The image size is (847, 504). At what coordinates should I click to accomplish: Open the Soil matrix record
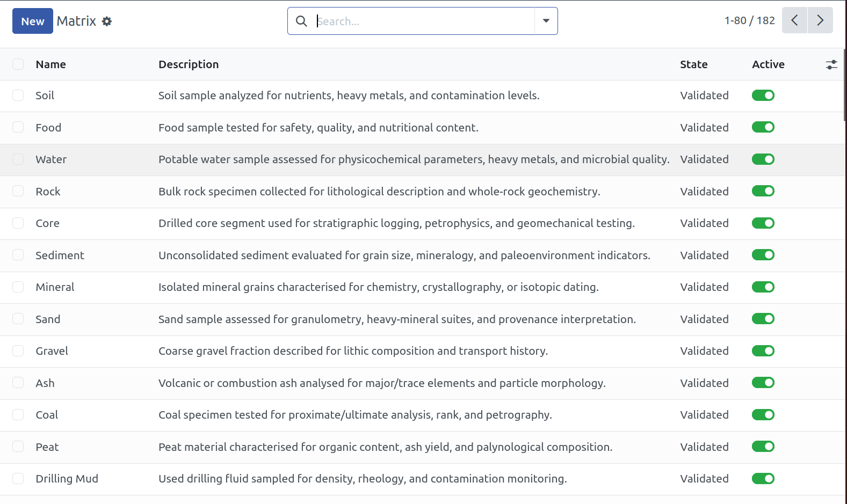point(45,96)
